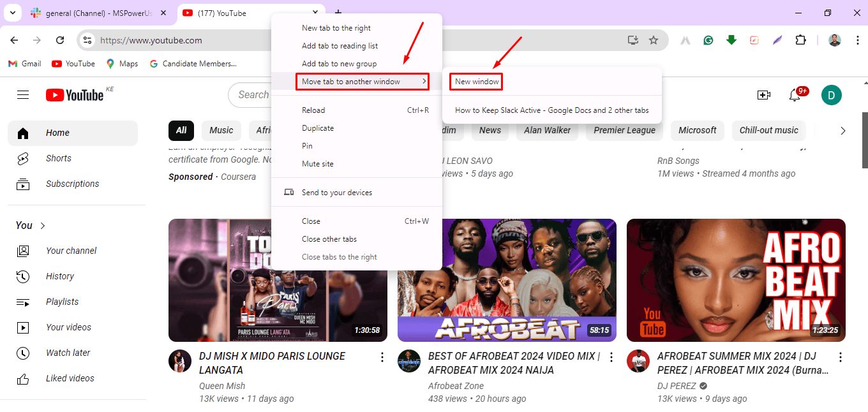Choose New tab to the right
Screen dimensions: 868x412
(357, 28)
